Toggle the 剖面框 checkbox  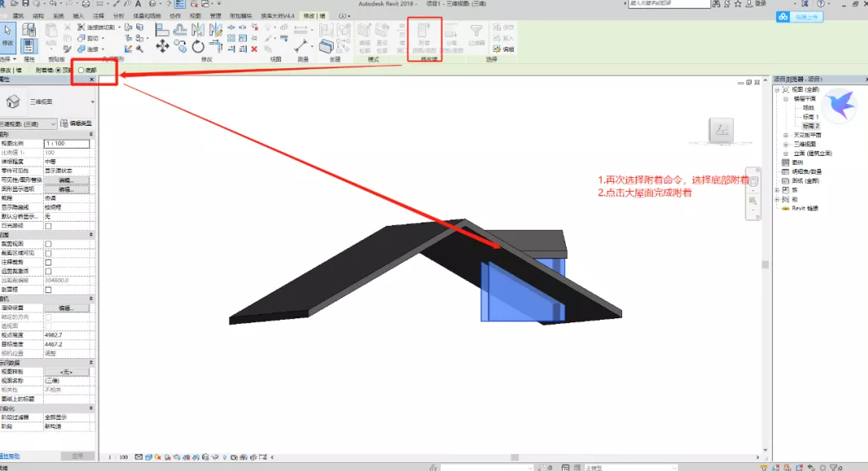click(48, 289)
